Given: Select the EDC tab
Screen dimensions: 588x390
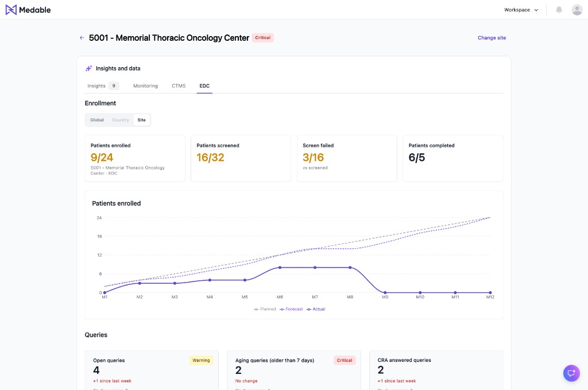Looking at the screenshot, I should pyautogui.click(x=204, y=86).
